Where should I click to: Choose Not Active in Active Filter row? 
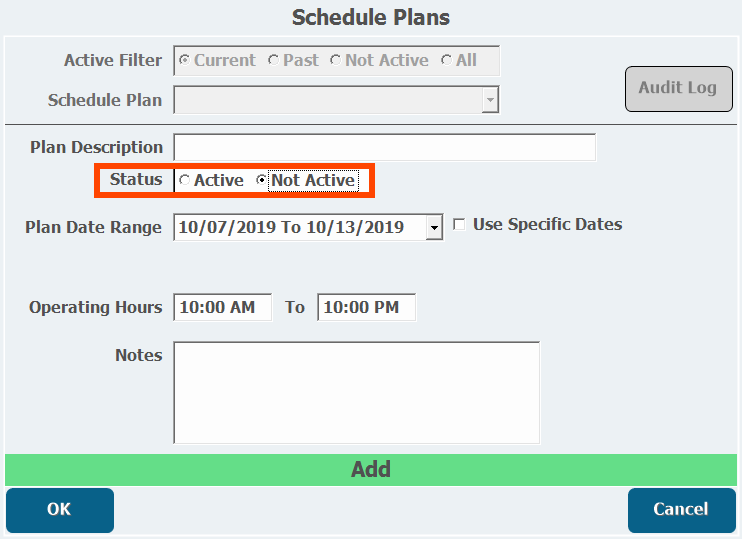coord(335,61)
